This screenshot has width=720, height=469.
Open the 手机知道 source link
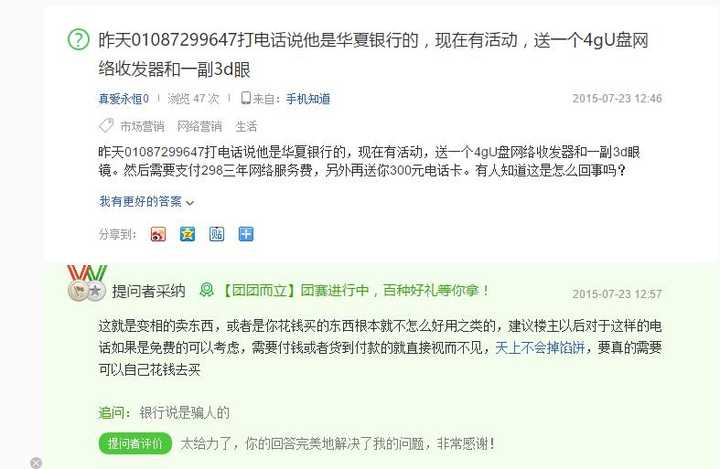[308, 99]
